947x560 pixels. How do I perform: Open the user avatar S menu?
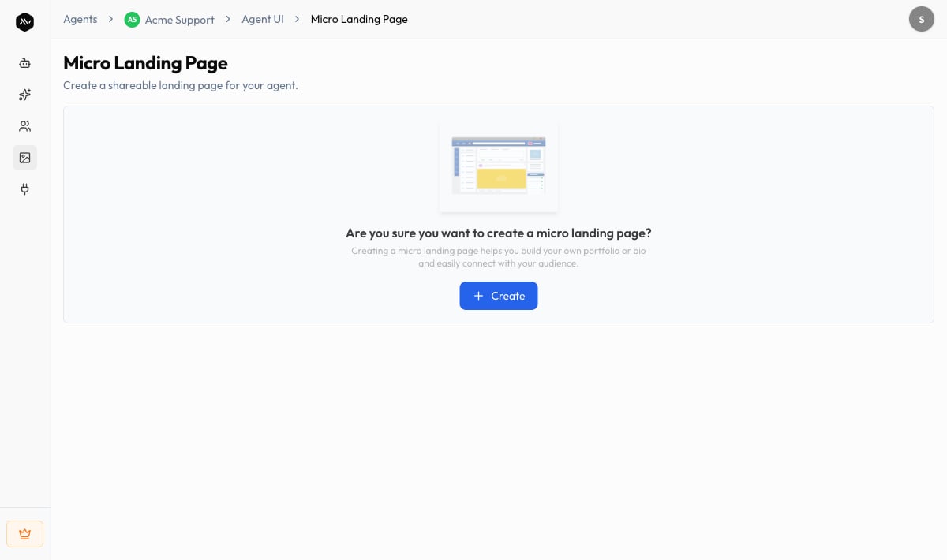[x=922, y=19]
